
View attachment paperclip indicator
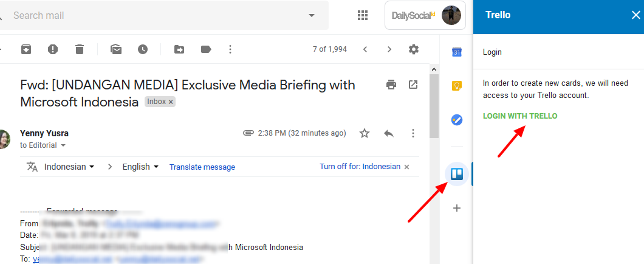tap(248, 133)
